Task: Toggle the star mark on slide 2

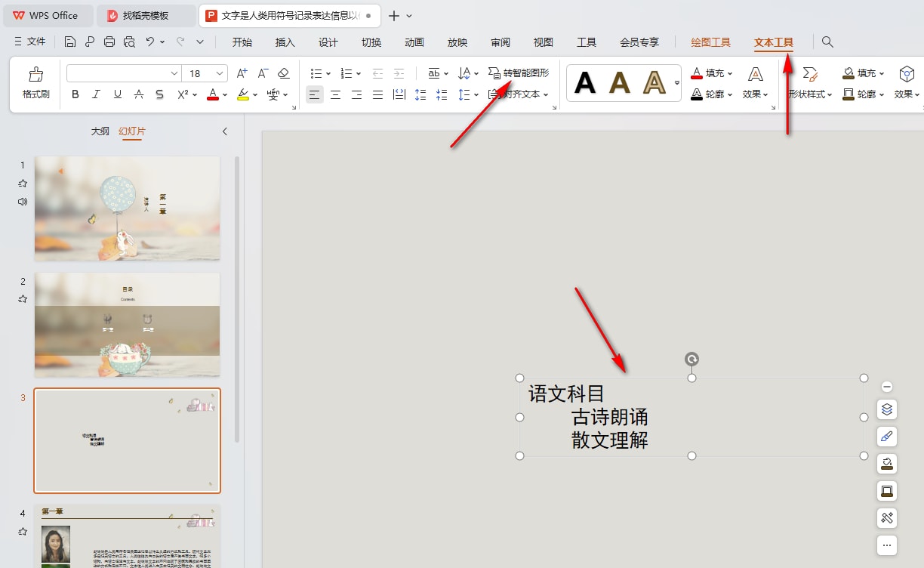Action: pos(23,299)
